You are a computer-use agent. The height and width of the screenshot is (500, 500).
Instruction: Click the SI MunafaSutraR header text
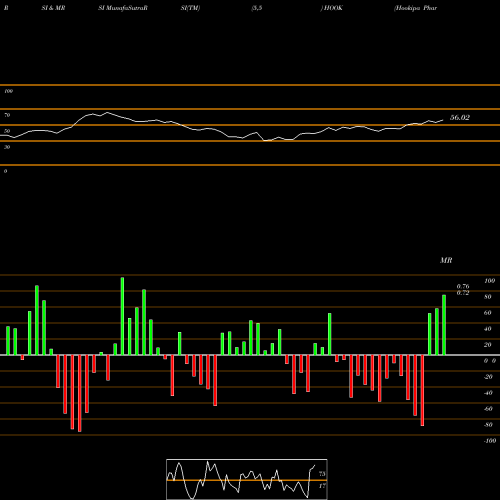tap(123, 8)
